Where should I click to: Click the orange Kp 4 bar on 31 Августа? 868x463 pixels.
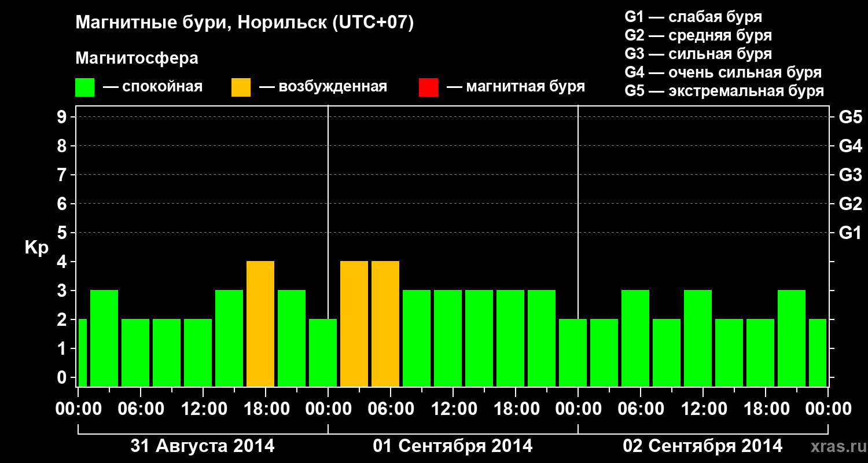point(260,324)
